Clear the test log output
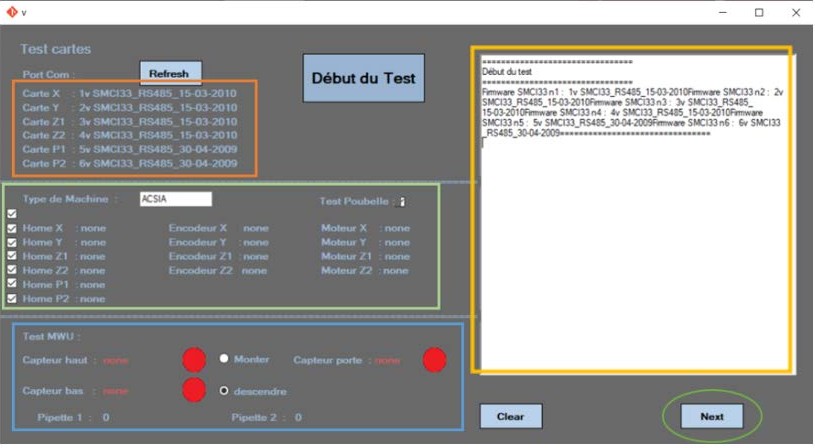Viewport: 815px width, 448px height. pyautogui.click(x=510, y=416)
